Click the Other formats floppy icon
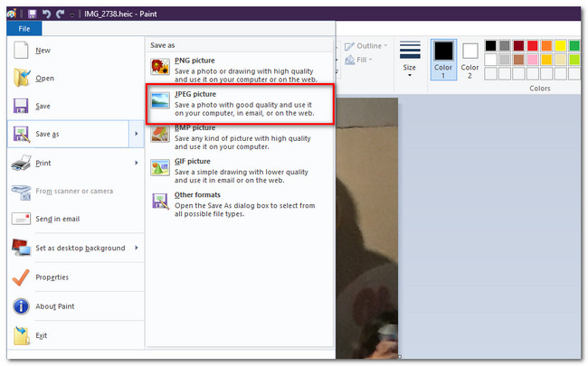The image size is (588, 366). (x=160, y=202)
